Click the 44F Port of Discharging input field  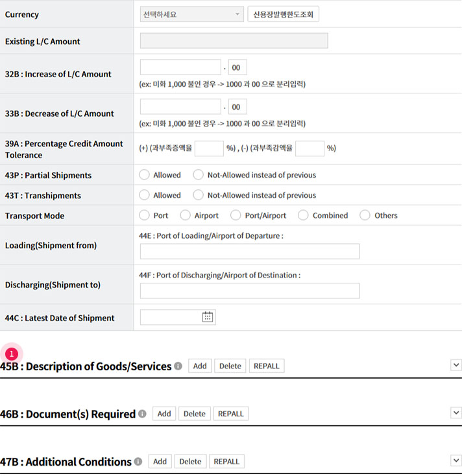pos(249,291)
